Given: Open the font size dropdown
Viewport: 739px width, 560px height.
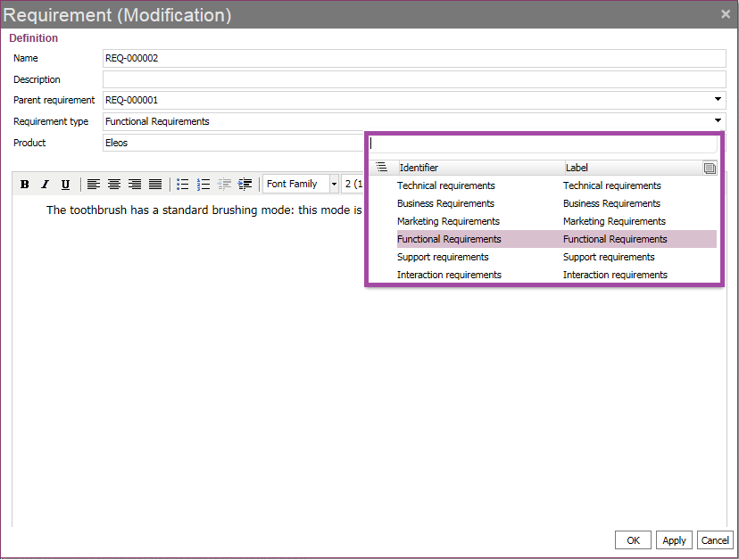Looking at the screenshot, I should point(353,184).
